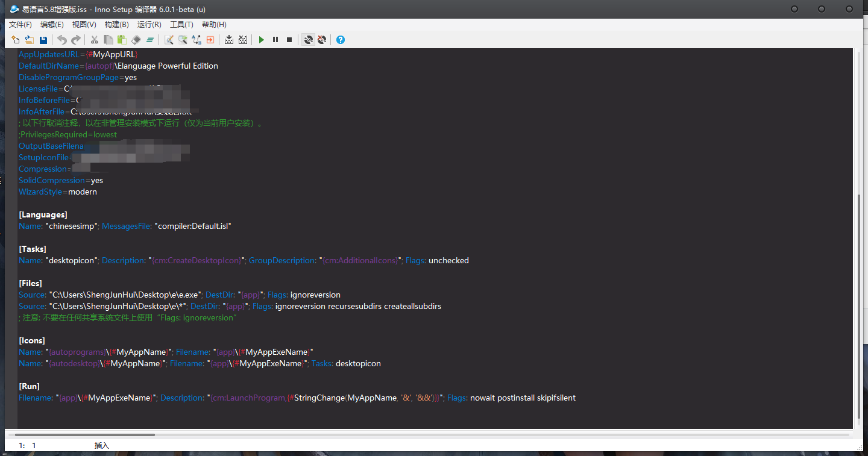Copy selected text via toolbar
Viewport: 868px width, 456px height.
click(x=108, y=40)
